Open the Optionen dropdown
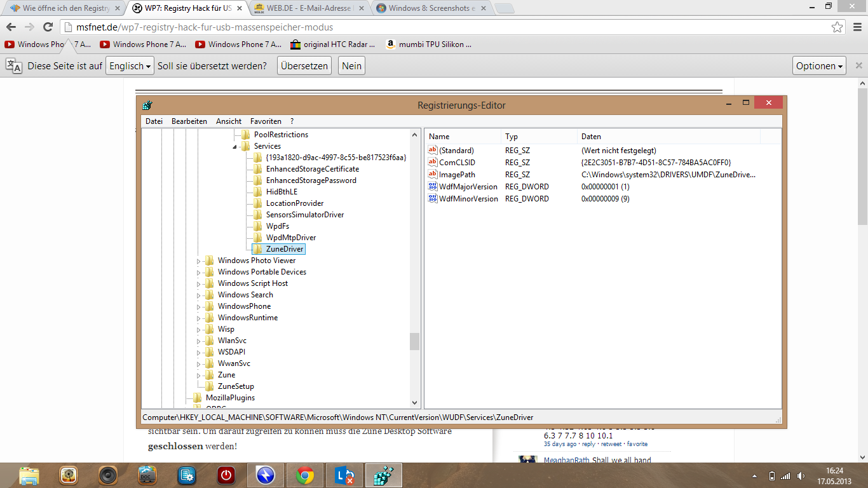The width and height of the screenshot is (868, 488). point(820,65)
